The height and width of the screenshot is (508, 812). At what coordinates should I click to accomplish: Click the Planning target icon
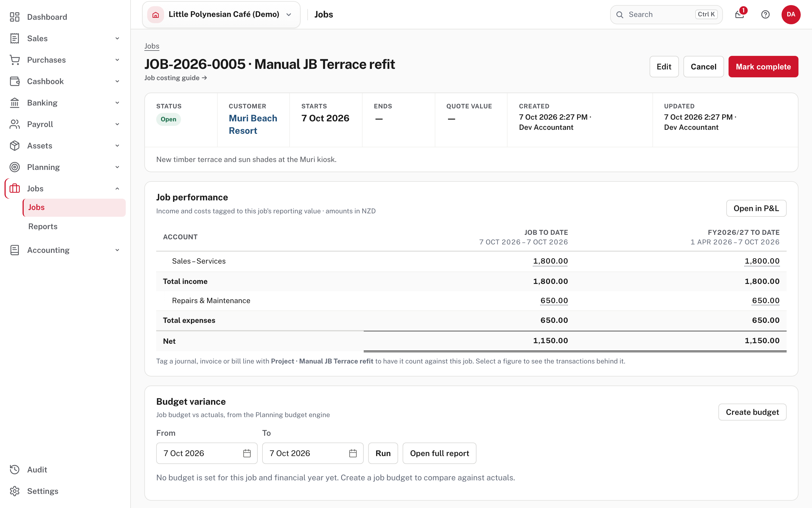coord(14,167)
